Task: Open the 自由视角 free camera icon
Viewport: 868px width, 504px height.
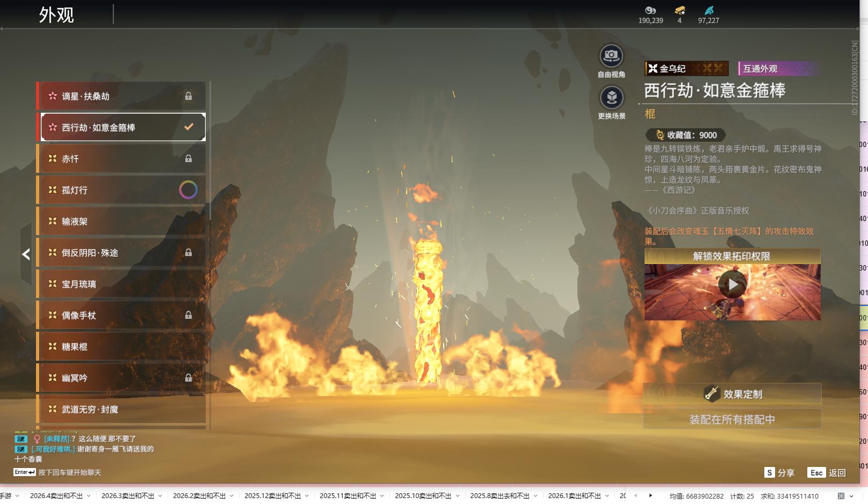Action: [x=611, y=56]
